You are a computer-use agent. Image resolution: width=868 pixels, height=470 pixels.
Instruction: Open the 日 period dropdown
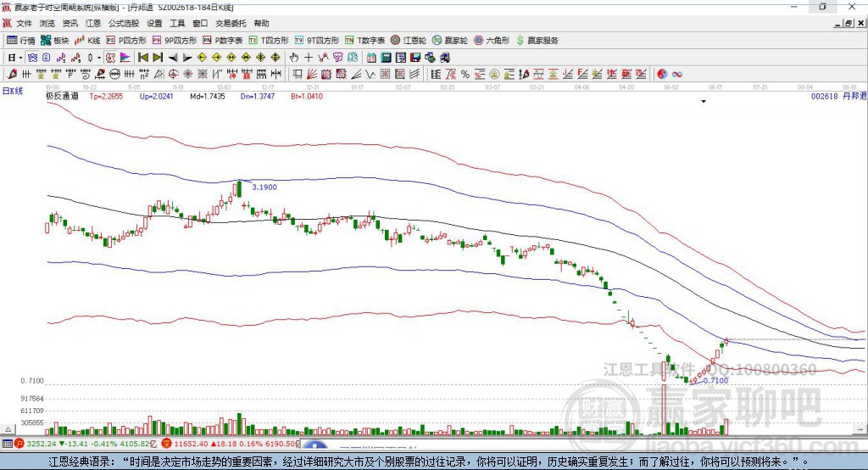pyautogui.click(x=15, y=58)
